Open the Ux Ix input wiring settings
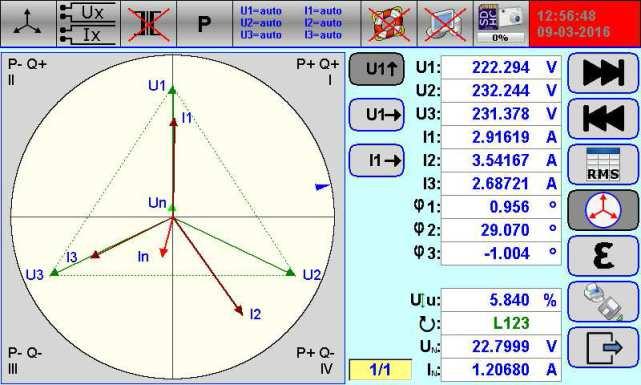 tap(88, 23)
